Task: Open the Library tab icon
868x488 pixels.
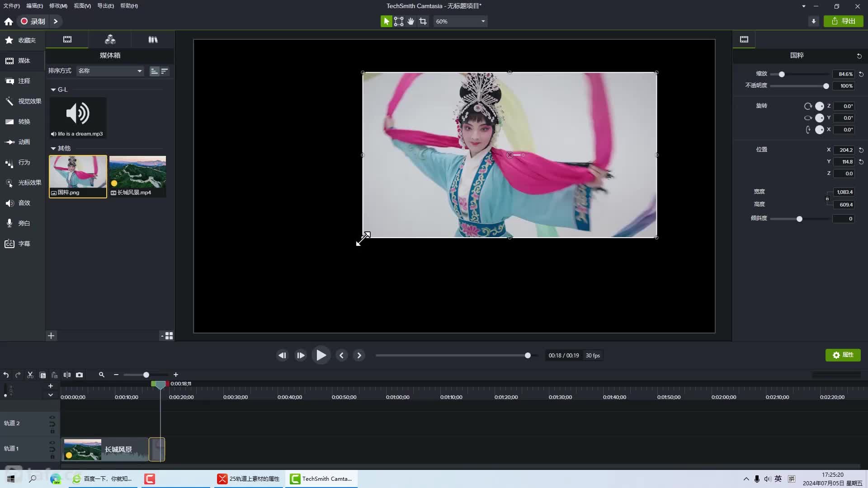Action: 153,39
